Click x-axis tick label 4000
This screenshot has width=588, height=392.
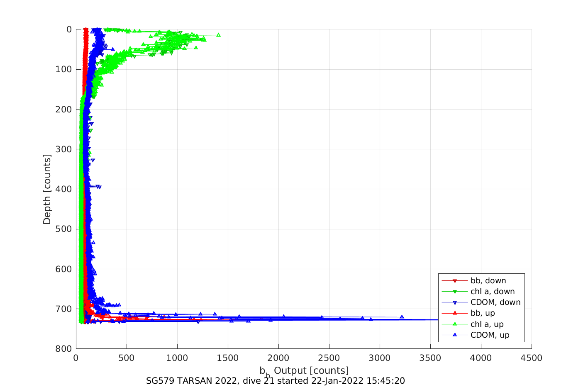[x=481, y=358]
